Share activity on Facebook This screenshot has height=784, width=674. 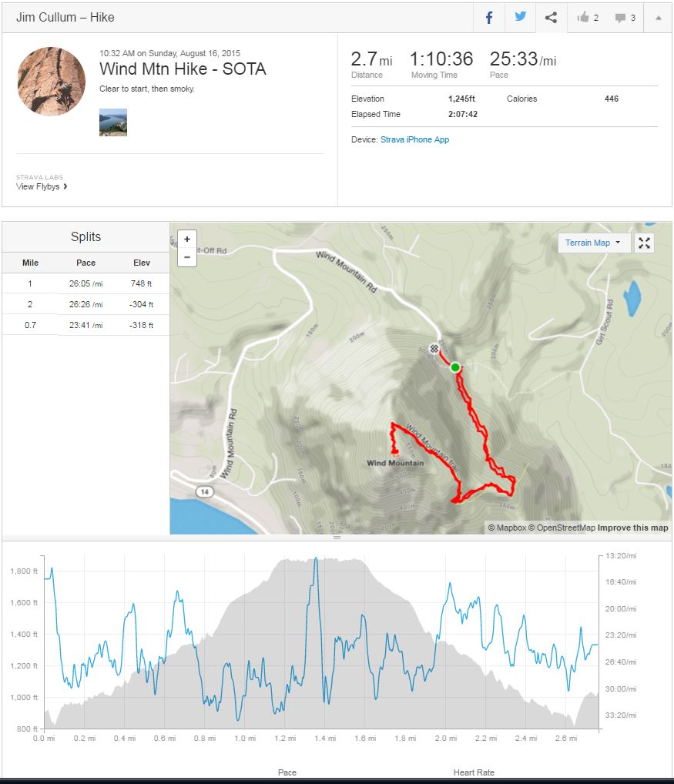489,18
